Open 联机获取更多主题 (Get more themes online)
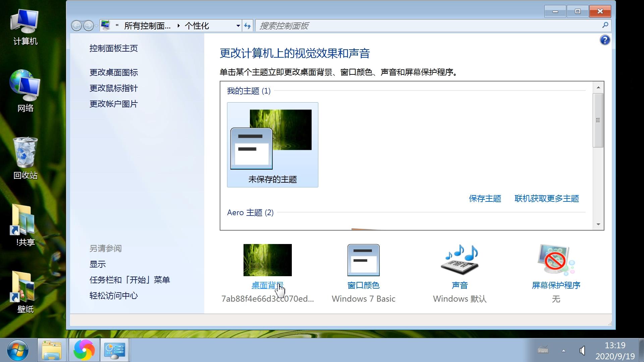The width and height of the screenshot is (644, 362). 546,198
